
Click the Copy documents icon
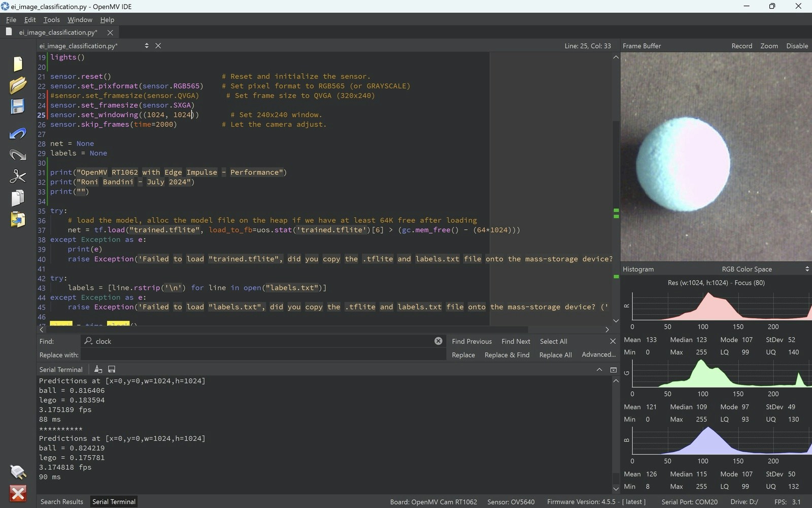[x=18, y=198]
